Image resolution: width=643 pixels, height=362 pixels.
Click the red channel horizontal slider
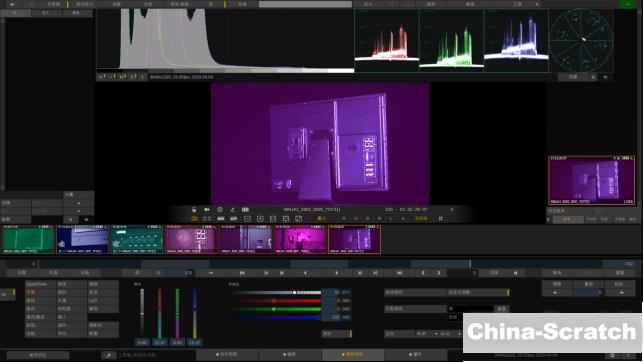(277, 301)
